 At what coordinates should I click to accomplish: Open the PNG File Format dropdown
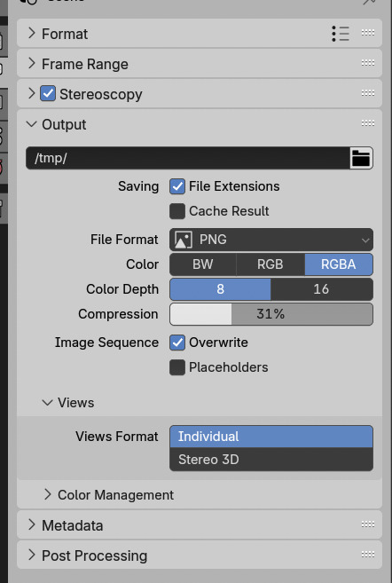coord(271,240)
